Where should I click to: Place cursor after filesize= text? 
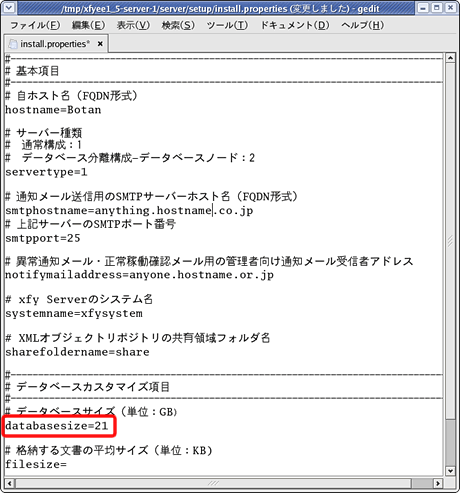67,464
